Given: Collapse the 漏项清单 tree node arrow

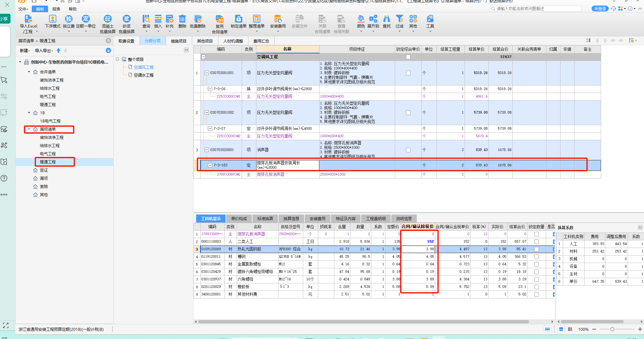Looking at the screenshot, I should click(x=29, y=129).
